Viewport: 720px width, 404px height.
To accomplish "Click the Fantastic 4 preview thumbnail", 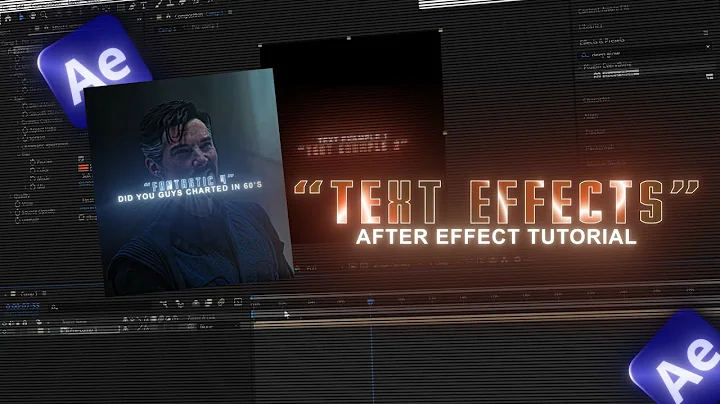I will point(189,182).
